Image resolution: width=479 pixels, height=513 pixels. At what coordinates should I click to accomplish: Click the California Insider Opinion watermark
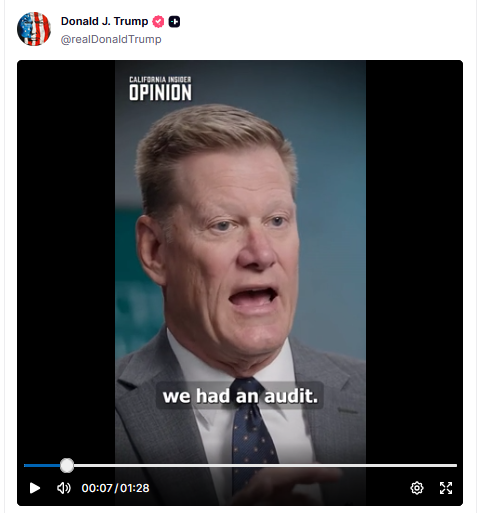tap(160, 88)
